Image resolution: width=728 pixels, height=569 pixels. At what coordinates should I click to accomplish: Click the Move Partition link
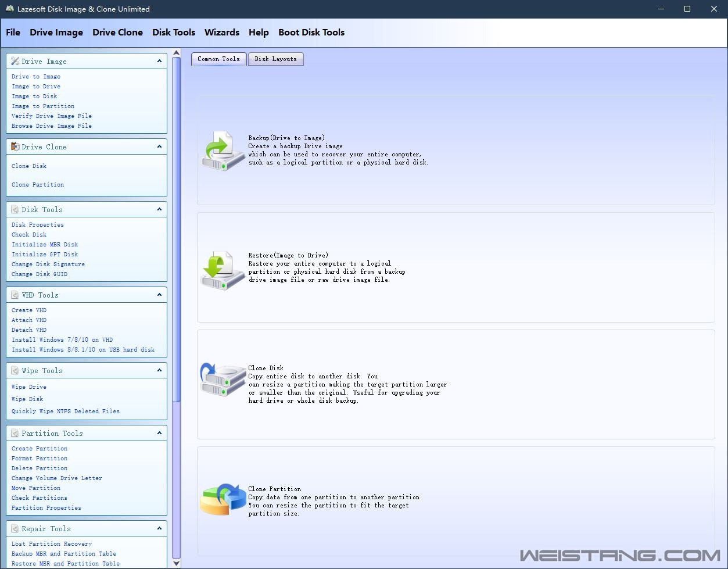tap(36, 488)
